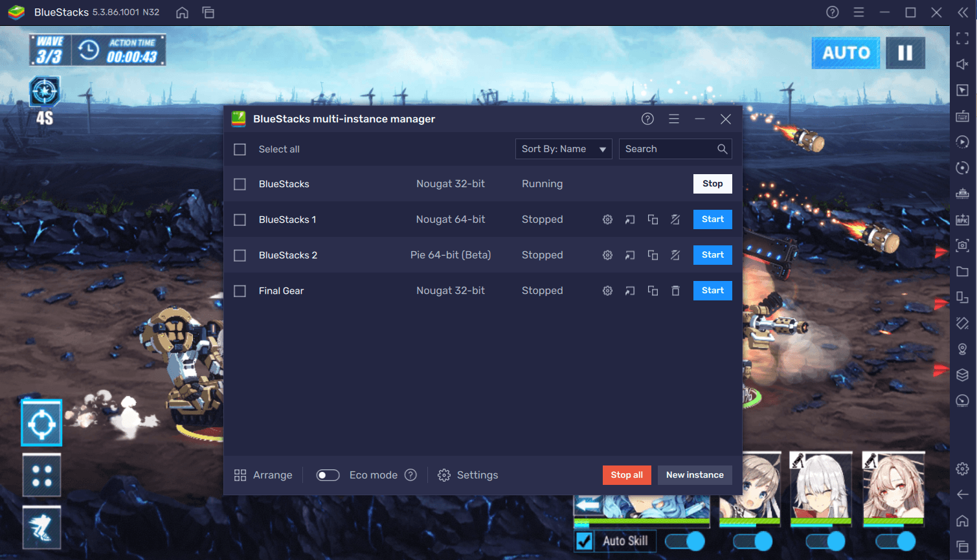This screenshot has height=560, width=977.
Task: Open settings gear for BlueStacks 2 instance
Action: pos(607,255)
